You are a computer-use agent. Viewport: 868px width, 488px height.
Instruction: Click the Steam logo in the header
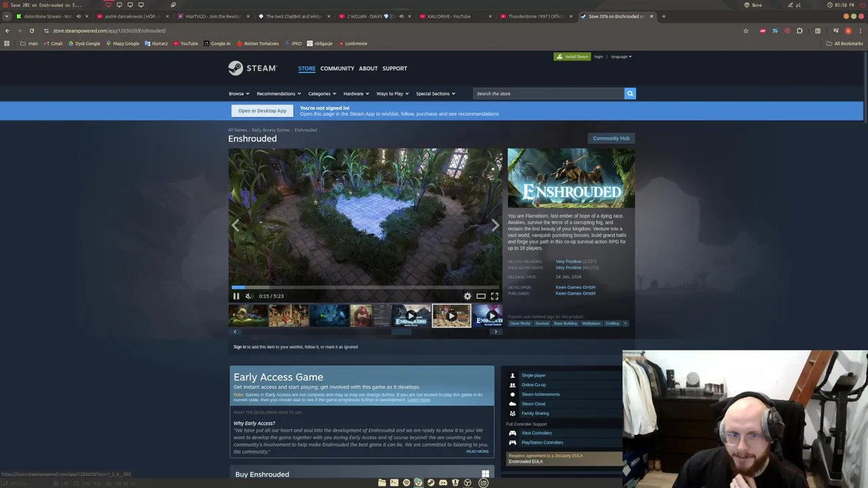click(x=252, y=68)
